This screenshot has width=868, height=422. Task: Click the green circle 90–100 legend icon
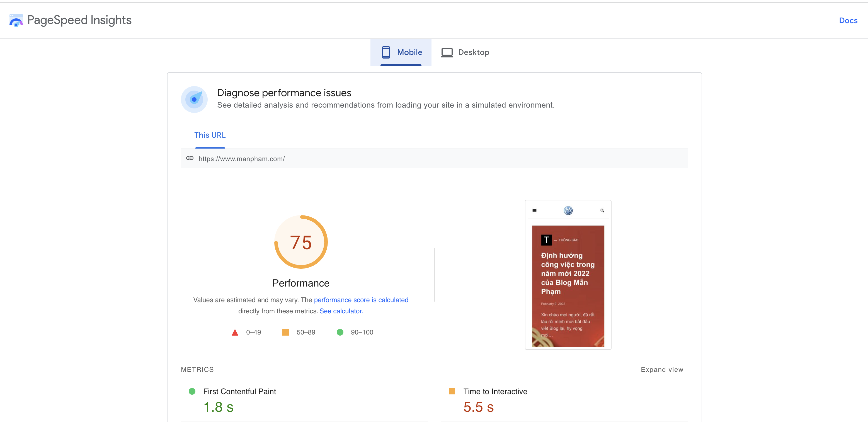click(340, 332)
